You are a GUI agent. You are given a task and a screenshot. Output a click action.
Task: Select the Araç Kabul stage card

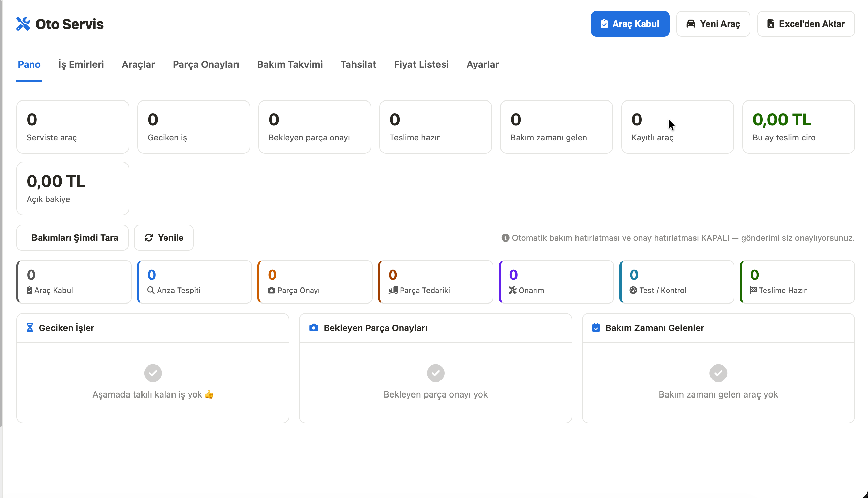[74, 282]
